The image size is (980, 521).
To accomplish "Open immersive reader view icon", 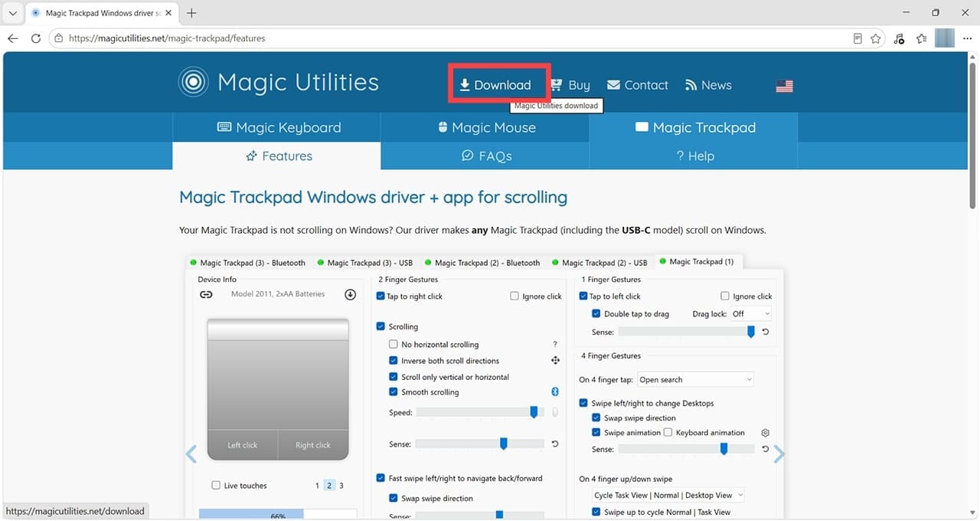I will click(x=857, y=38).
